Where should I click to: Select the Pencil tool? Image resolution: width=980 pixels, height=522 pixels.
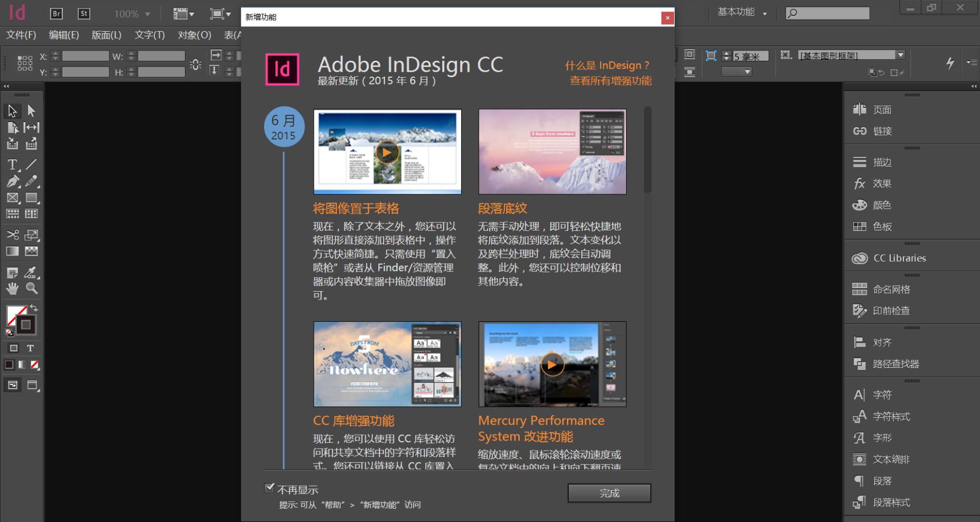pyautogui.click(x=32, y=181)
